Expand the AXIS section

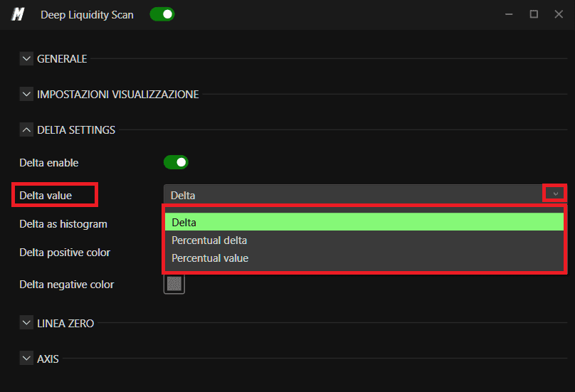(x=26, y=359)
